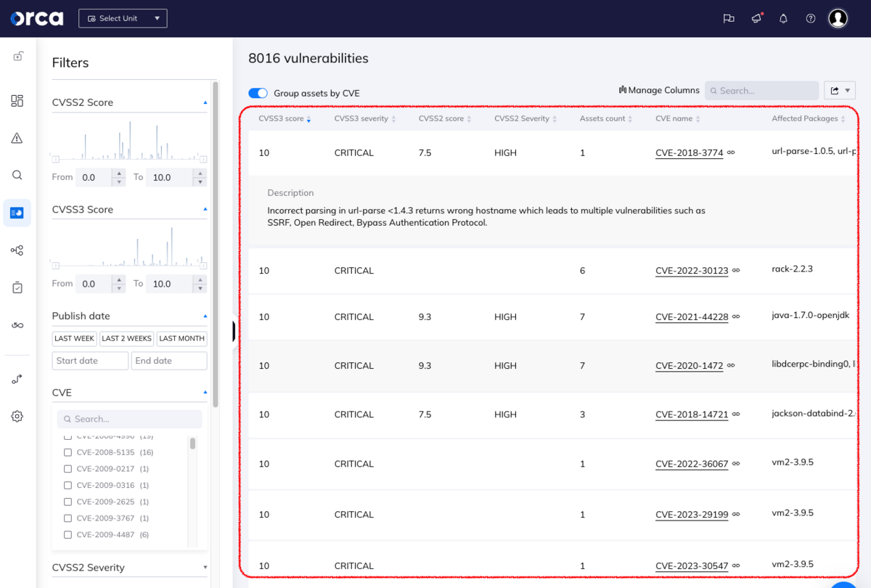Open the search magnifier in sidebar
Viewport: 871px width, 588px height.
click(17, 175)
